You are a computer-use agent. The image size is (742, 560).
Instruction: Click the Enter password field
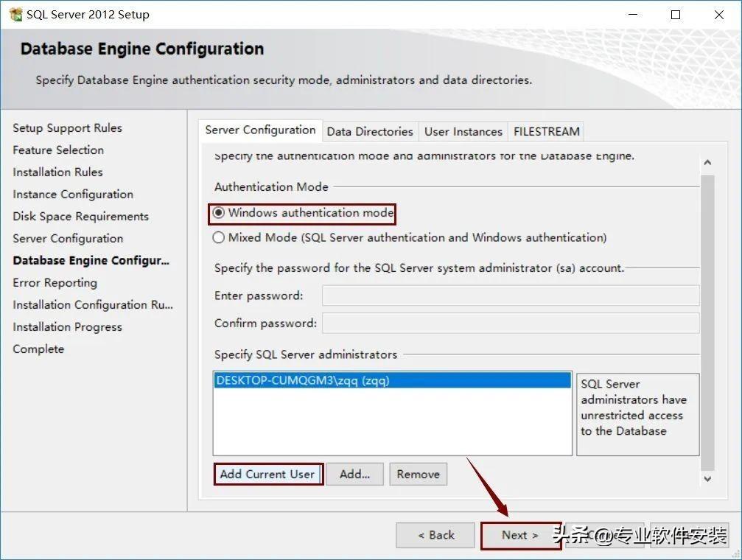click(510, 295)
